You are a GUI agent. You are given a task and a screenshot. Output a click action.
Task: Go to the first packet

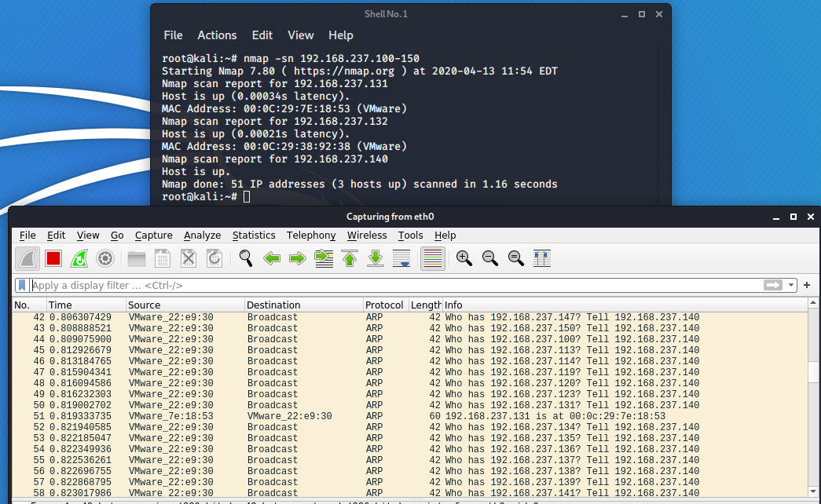pyautogui.click(x=350, y=258)
